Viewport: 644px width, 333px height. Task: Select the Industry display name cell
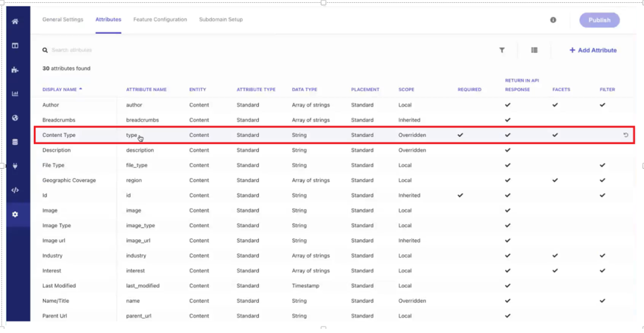click(x=53, y=255)
